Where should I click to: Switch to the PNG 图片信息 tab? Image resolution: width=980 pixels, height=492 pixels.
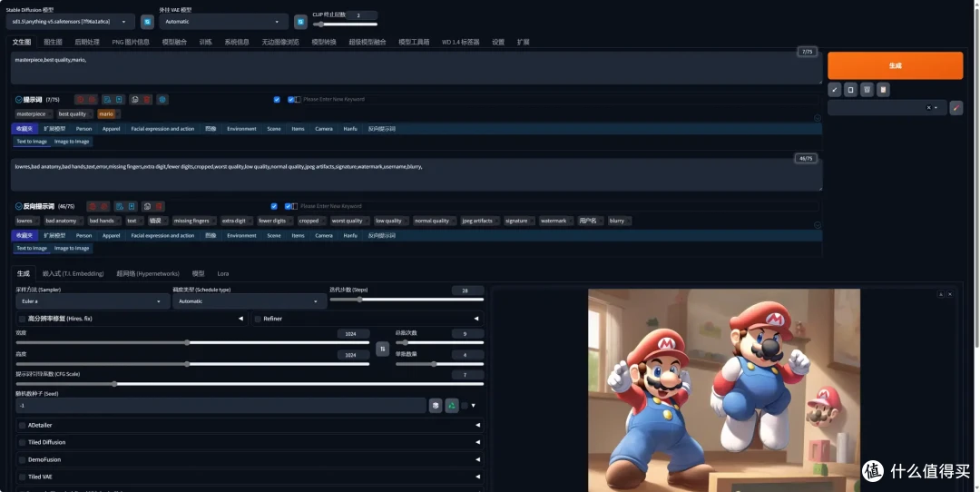click(x=131, y=42)
